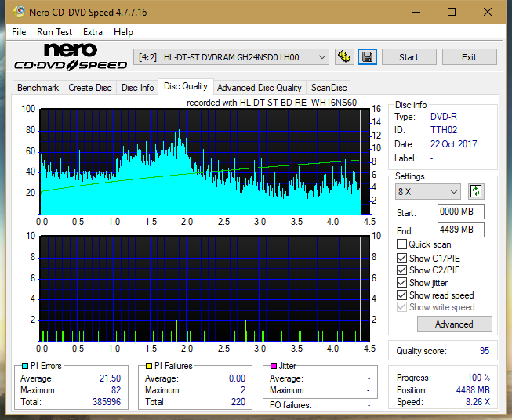
Task: Uncheck Show C2/PIF
Action: pyautogui.click(x=401, y=270)
